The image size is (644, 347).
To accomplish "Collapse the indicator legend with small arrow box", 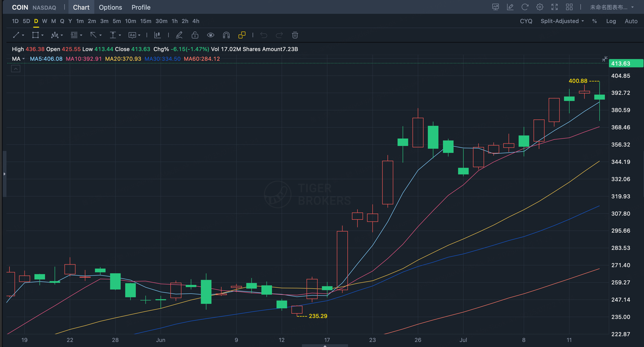I will [x=16, y=68].
